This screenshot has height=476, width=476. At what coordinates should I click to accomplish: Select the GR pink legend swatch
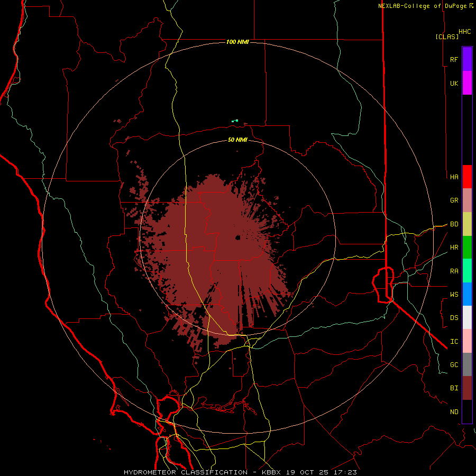tap(467, 200)
